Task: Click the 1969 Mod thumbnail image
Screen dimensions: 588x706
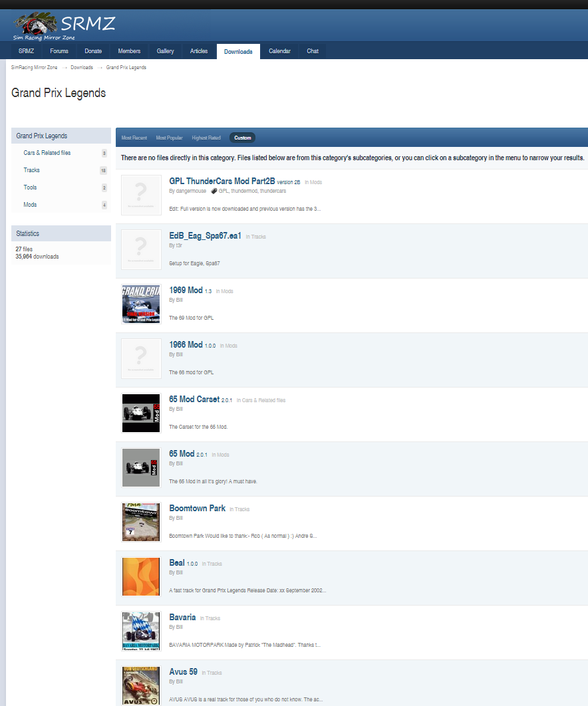Action: (141, 304)
